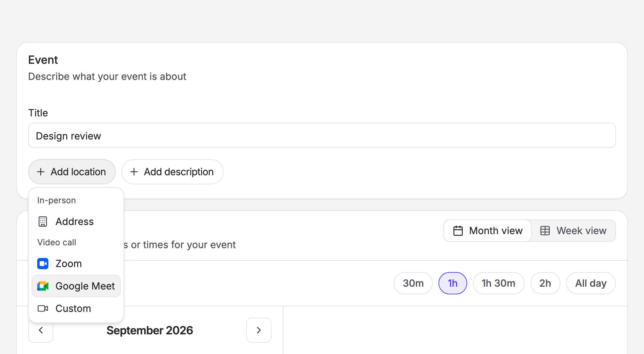
Task: Click the Event heading text
Action: (x=43, y=60)
